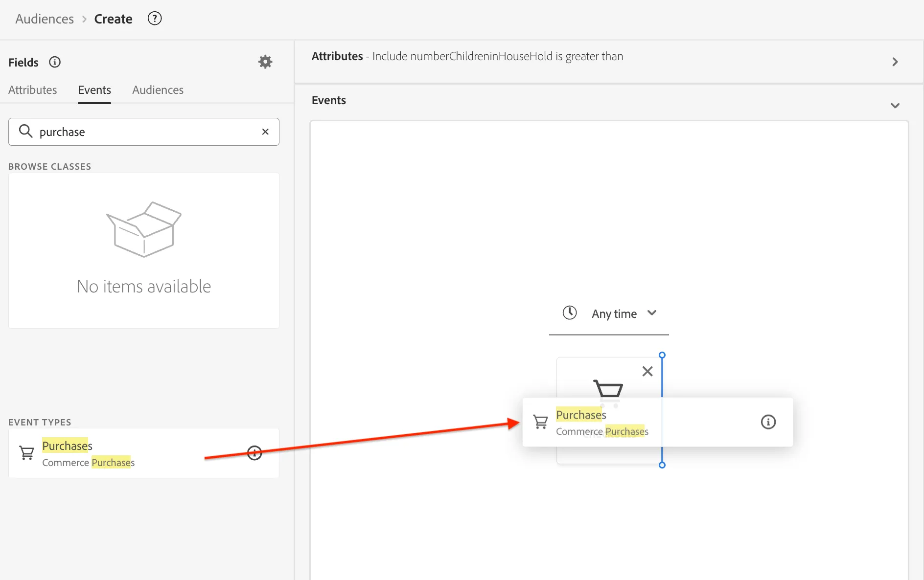Click the cart icon beside Purchases in Event Types

click(27, 453)
